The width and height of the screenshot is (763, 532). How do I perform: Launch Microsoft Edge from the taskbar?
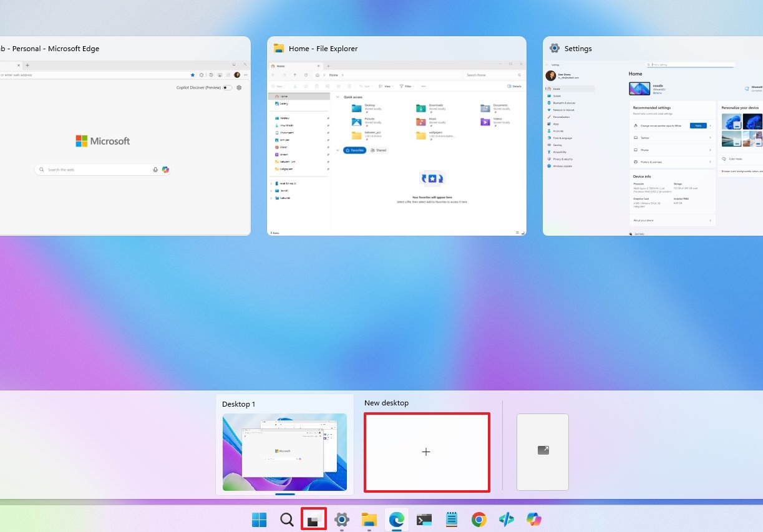pyautogui.click(x=396, y=518)
